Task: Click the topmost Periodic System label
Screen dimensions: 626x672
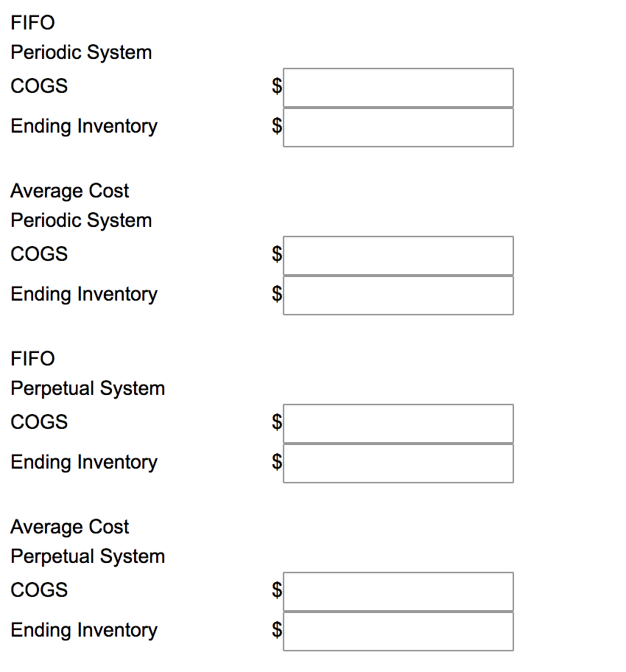Action: 81,52
